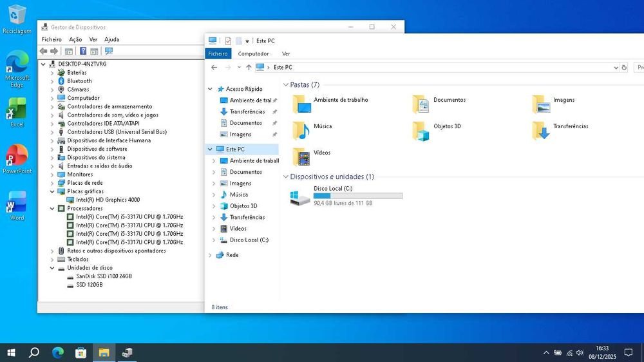Click the properties checkmark icon in Explorer title bar

click(228, 41)
